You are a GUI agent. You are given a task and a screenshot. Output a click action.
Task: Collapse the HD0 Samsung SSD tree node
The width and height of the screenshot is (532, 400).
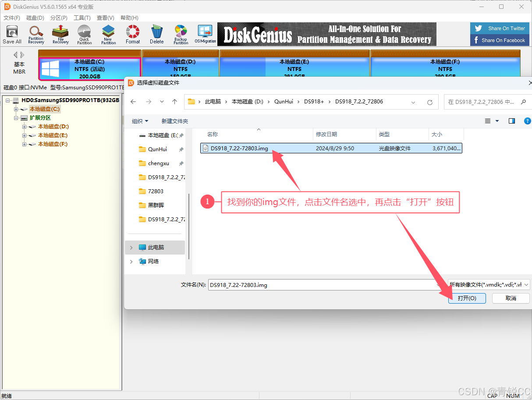click(8, 100)
